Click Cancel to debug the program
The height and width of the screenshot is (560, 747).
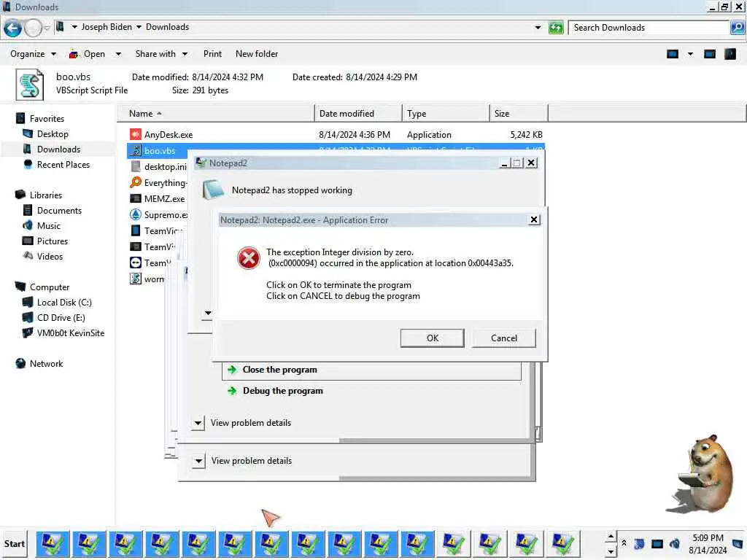tap(503, 338)
